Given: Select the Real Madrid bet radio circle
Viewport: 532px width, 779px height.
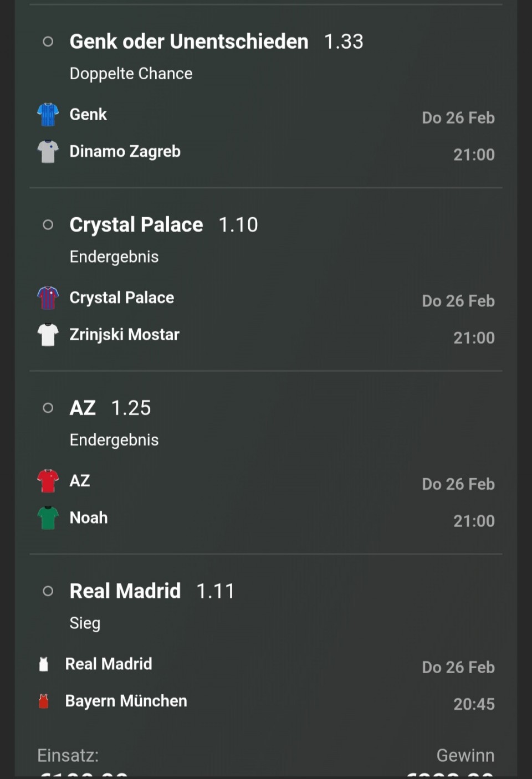Looking at the screenshot, I should click(48, 591).
